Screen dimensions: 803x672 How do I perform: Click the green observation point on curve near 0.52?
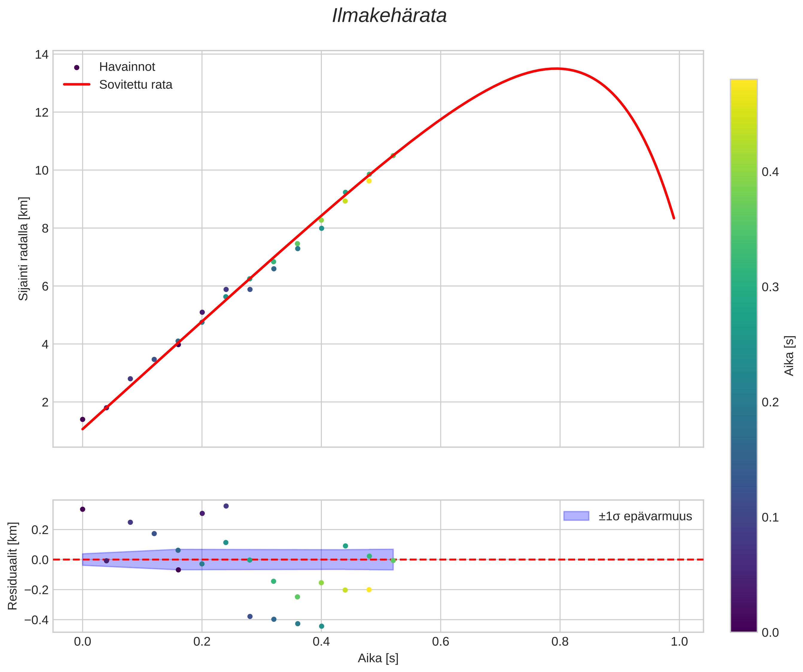[393, 155]
